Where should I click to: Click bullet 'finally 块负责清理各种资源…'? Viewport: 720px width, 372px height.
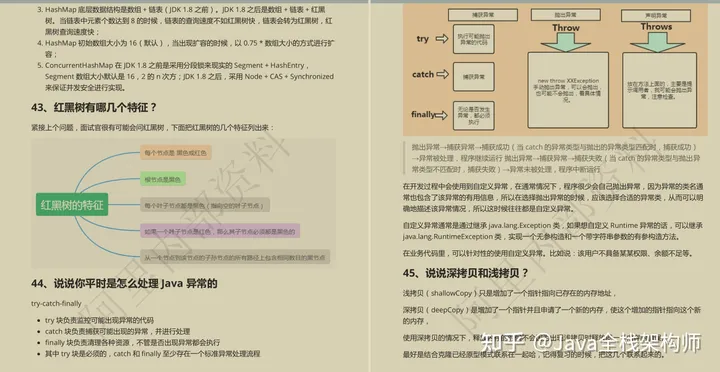click(132, 342)
